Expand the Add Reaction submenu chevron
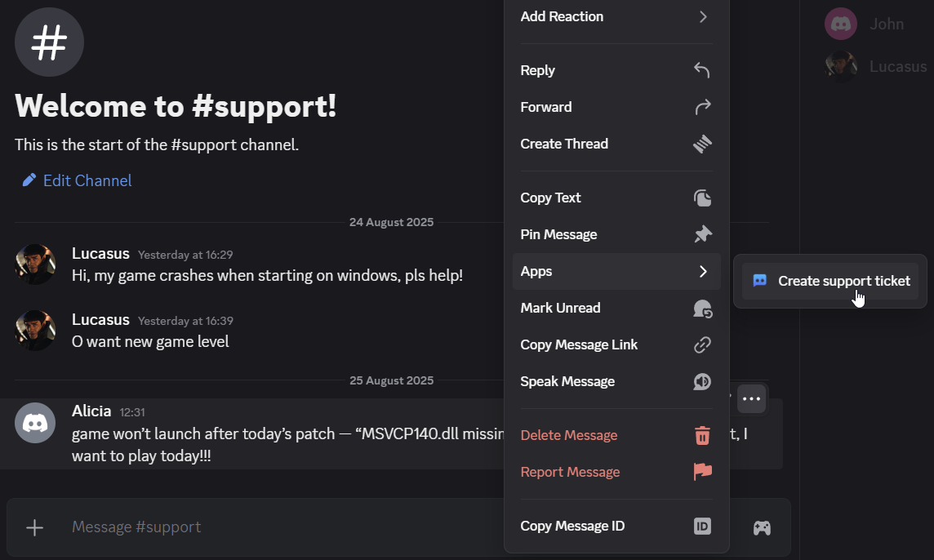The height and width of the screenshot is (560, 934). (x=703, y=16)
